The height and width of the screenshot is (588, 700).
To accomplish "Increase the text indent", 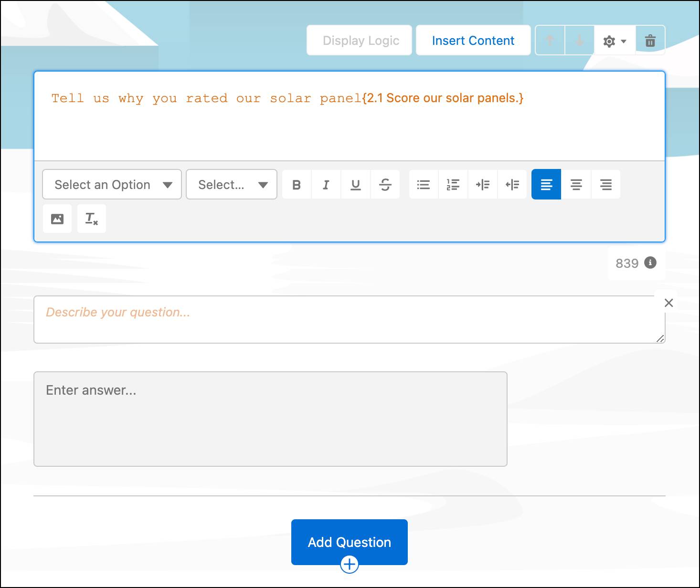I will click(482, 184).
